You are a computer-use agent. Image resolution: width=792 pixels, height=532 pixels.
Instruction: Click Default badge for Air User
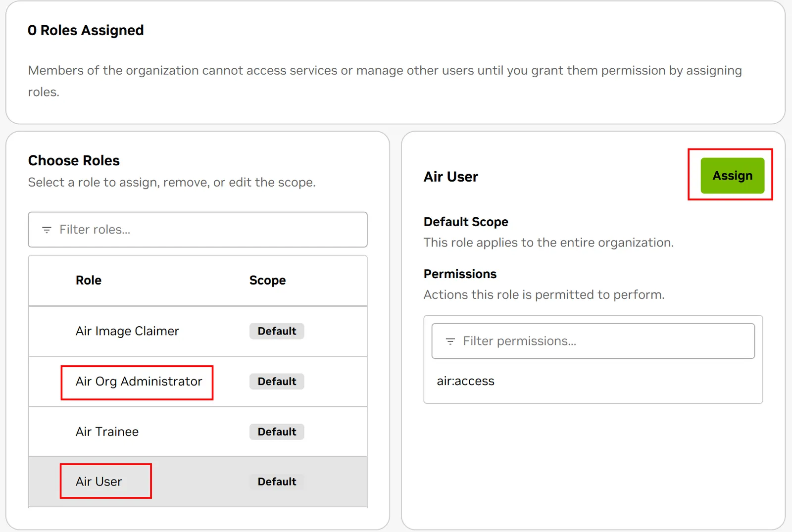coord(277,482)
